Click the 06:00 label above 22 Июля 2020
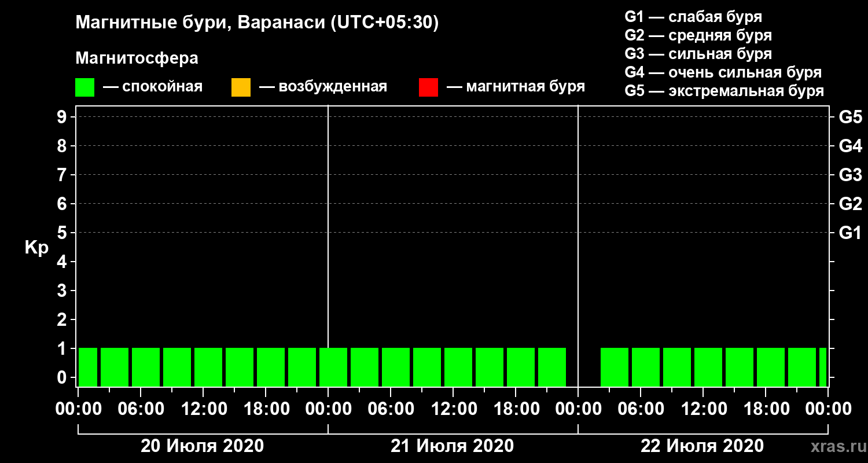868x463 pixels. (x=641, y=409)
